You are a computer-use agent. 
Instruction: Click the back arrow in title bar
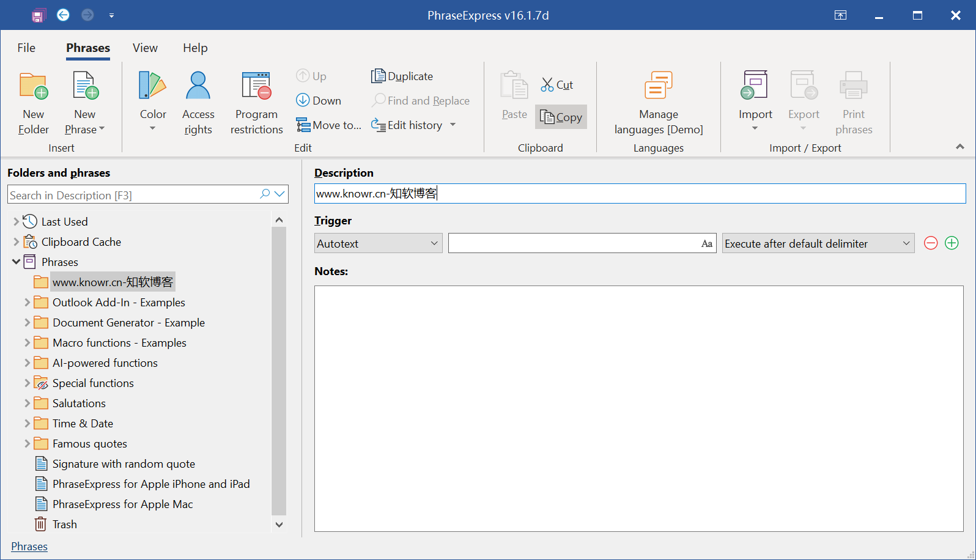click(63, 15)
